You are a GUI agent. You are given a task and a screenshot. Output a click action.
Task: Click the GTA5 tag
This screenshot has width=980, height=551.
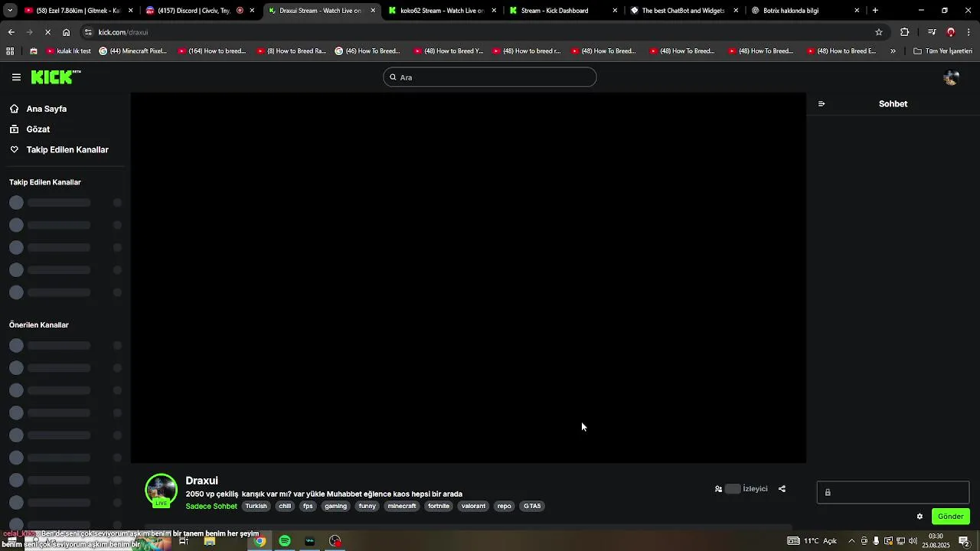tap(532, 507)
